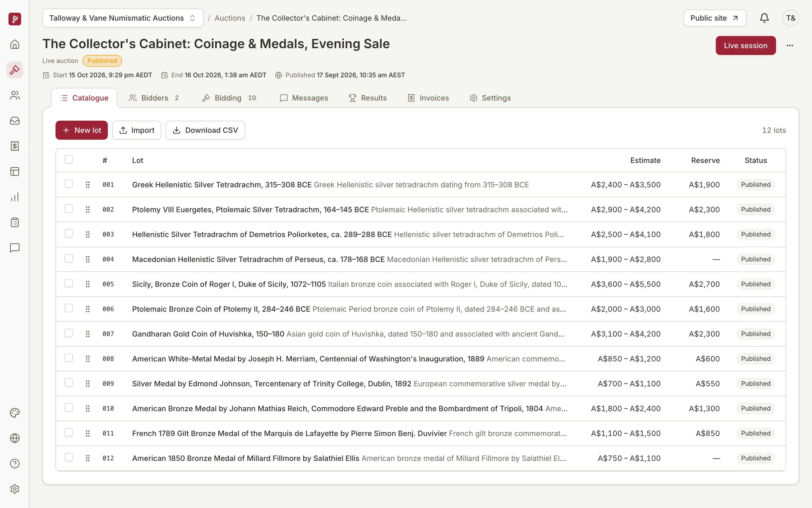Open lot Silver Medal by Edmond Johnson
812x508 pixels.
272,384
